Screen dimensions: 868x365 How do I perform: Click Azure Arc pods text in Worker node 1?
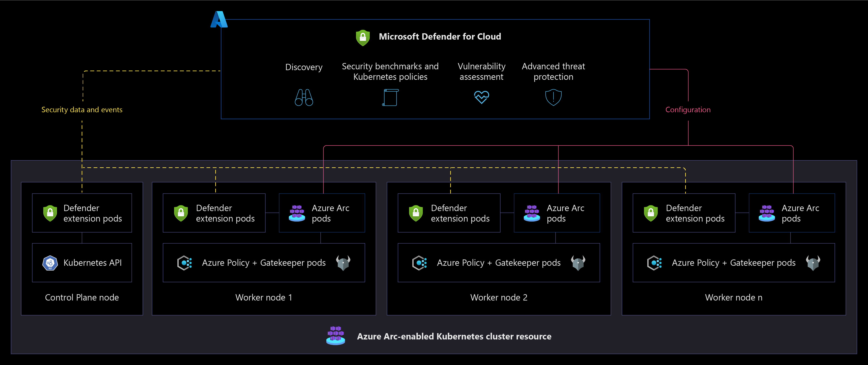[331, 213]
